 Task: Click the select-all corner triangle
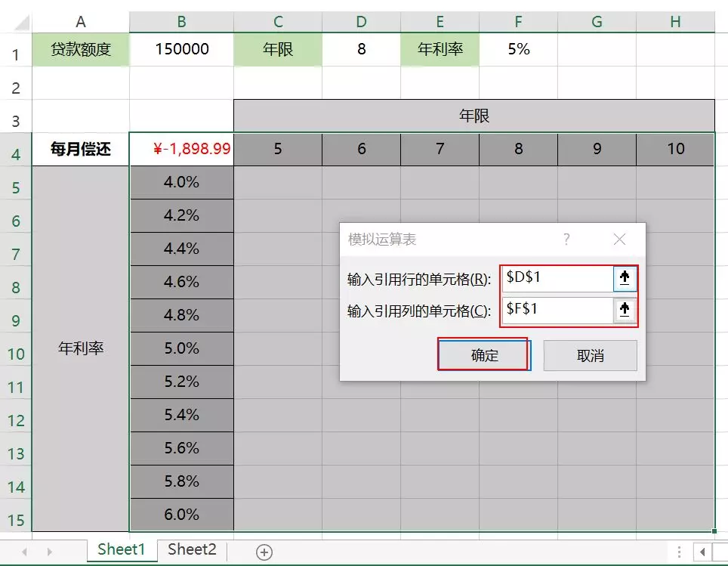(x=22, y=23)
